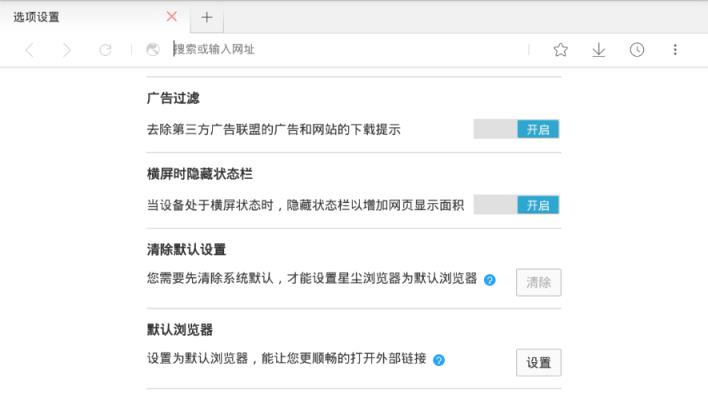The width and height of the screenshot is (708, 398).
Task: Click text 您需要先清除系统默认，才能设置星尘浏览器为默认浏览器
Action: coord(312,278)
